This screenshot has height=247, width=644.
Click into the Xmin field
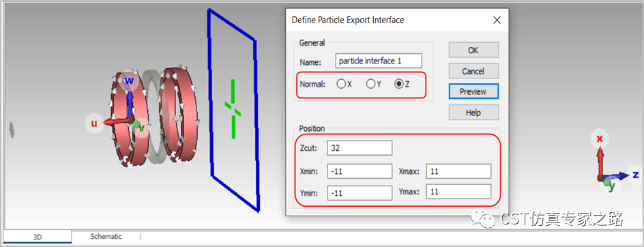coord(360,171)
